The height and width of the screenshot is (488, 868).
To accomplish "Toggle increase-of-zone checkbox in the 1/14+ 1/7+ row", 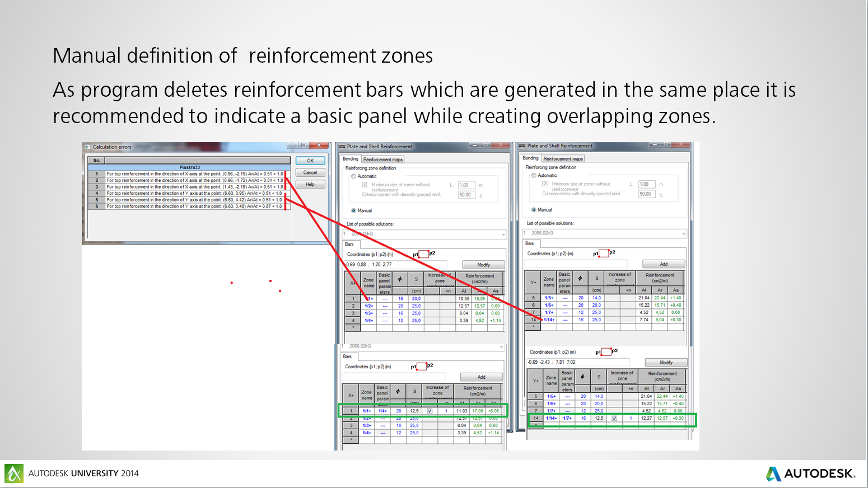I will click(x=614, y=418).
